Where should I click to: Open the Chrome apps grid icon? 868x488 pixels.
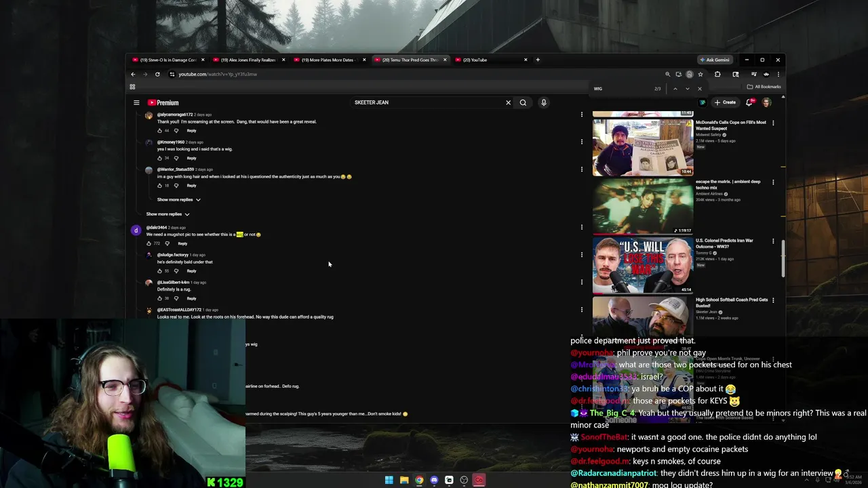click(132, 87)
